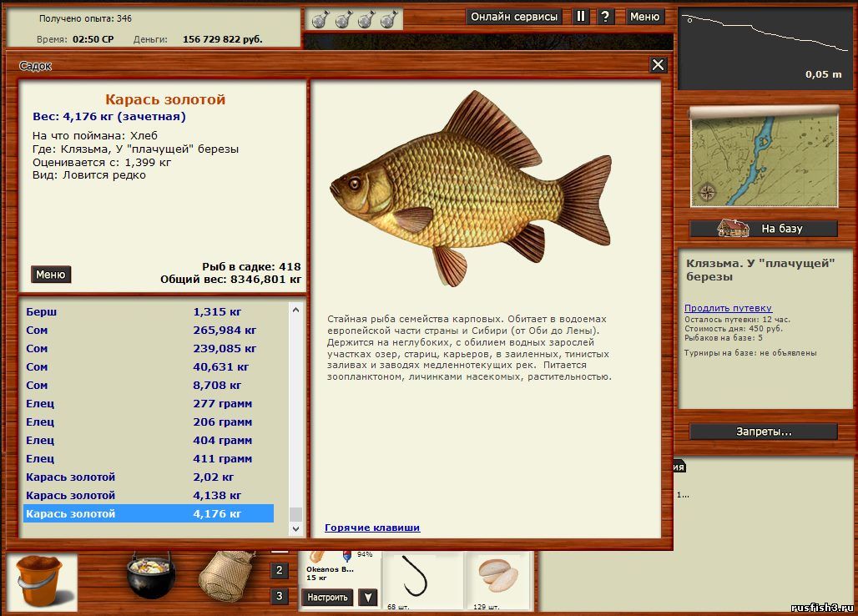858x616 pixels.
Task: Click the Деньги amount 156 729 822 руб.
Action: 222,39
